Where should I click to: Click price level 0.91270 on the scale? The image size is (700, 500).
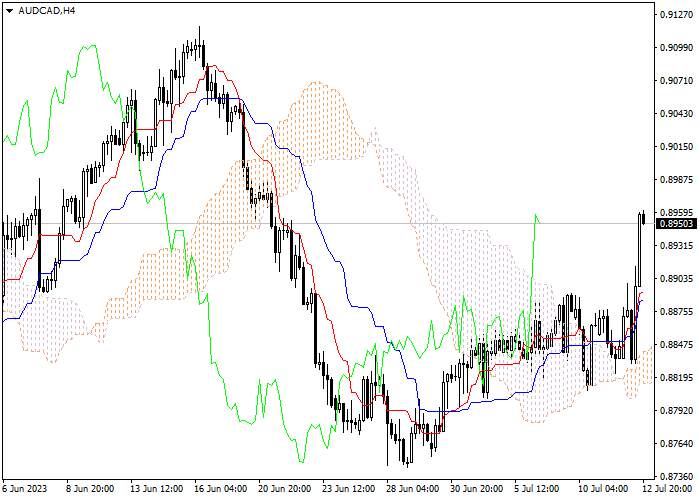tap(678, 14)
